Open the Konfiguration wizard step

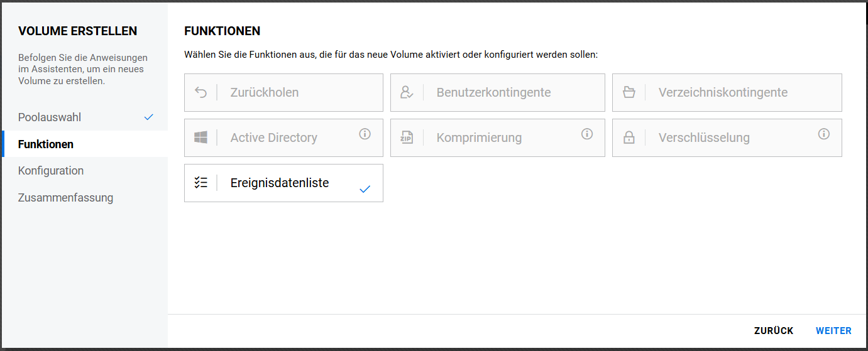tap(51, 171)
